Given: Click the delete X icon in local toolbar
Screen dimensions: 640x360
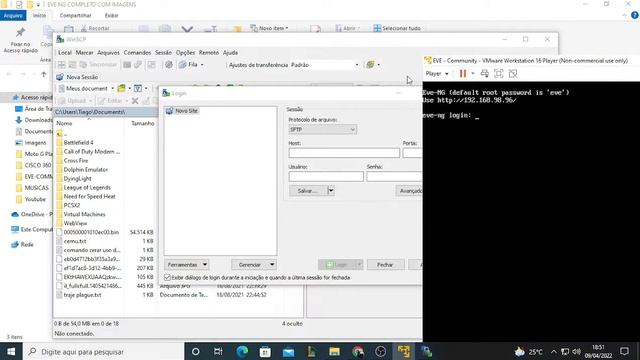Looking at the screenshot, I should pyautogui.click(x=135, y=100).
